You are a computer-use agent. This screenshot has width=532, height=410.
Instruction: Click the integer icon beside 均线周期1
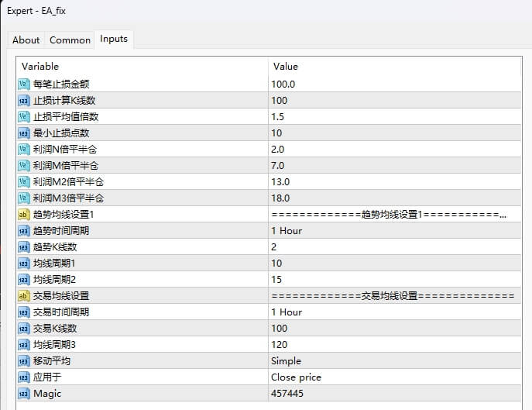point(24,264)
